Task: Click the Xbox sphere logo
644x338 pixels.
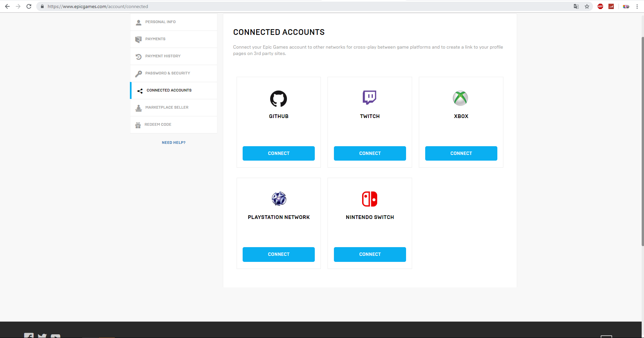Action: point(460,98)
